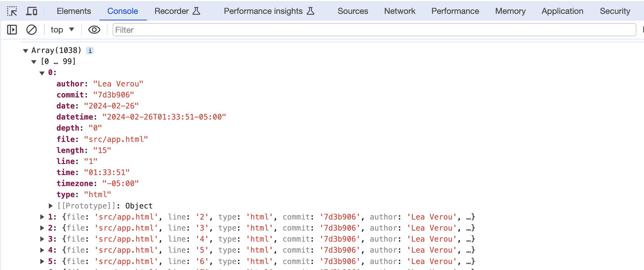Viewport: 644px width, 270px height.
Task: Click the datetime value "2024-02-26T01:33:51-05:00"
Action: pos(164,117)
